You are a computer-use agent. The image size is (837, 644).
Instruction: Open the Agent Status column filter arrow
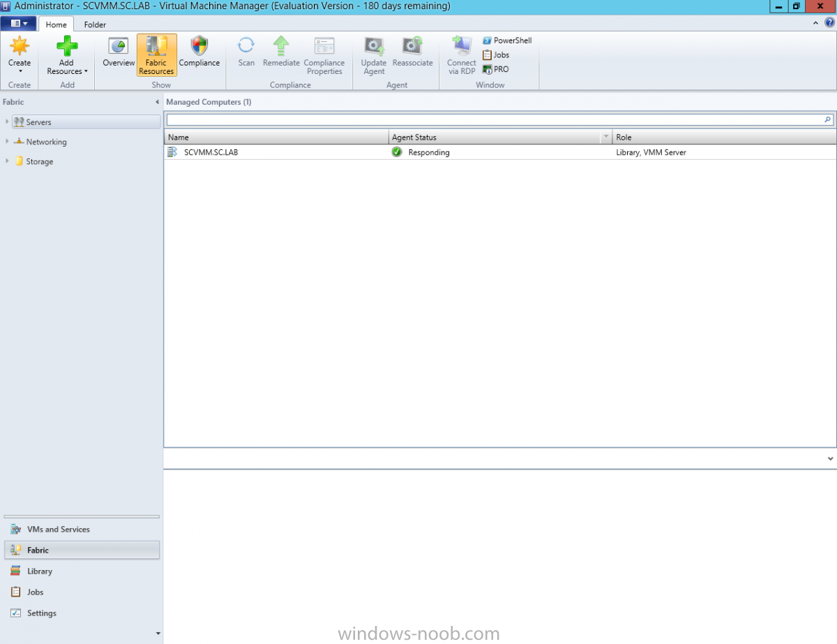tap(606, 137)
